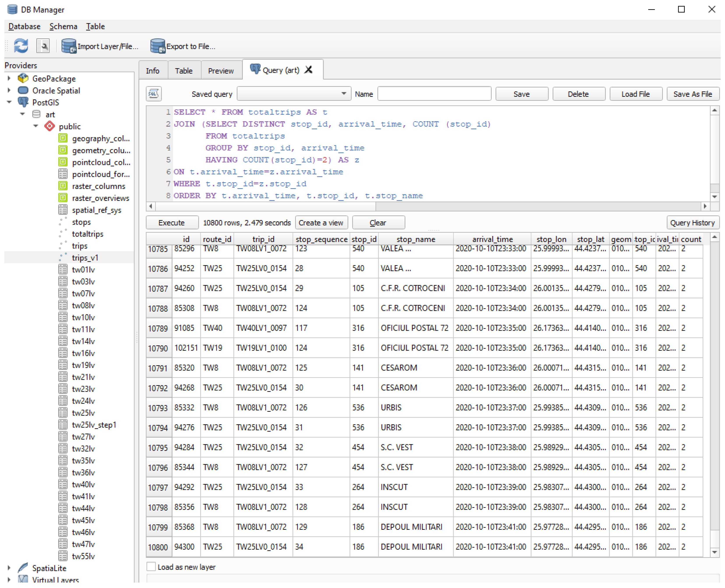
Task: Open the Saved query dropdown
Action: 294,94
